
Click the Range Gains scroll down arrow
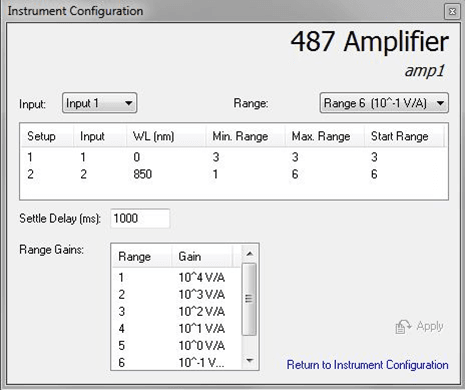coord(249,360)
